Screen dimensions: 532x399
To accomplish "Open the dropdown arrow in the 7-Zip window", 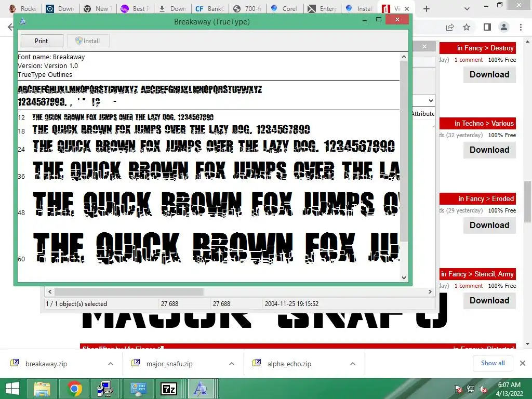I will click(x=431, y=101).
